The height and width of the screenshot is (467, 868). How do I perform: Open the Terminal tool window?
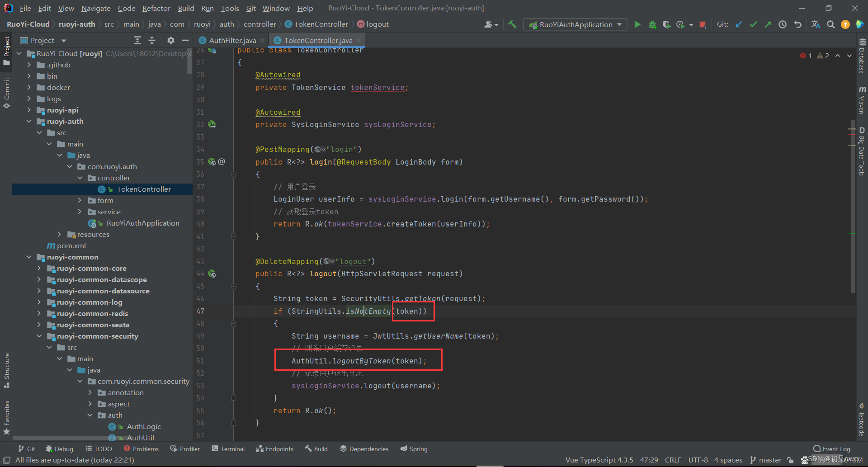228,449
